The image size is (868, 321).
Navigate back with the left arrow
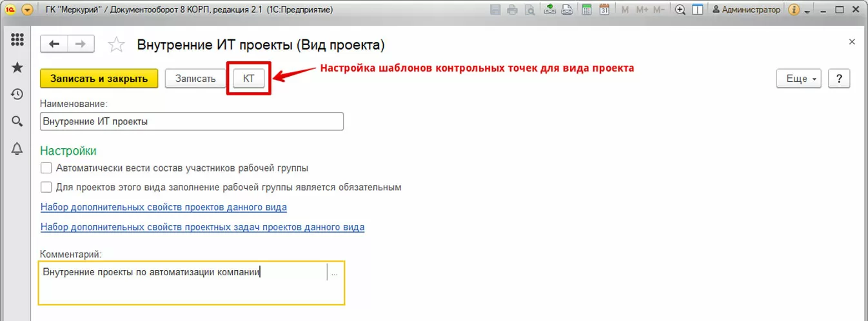pos(54,44)
